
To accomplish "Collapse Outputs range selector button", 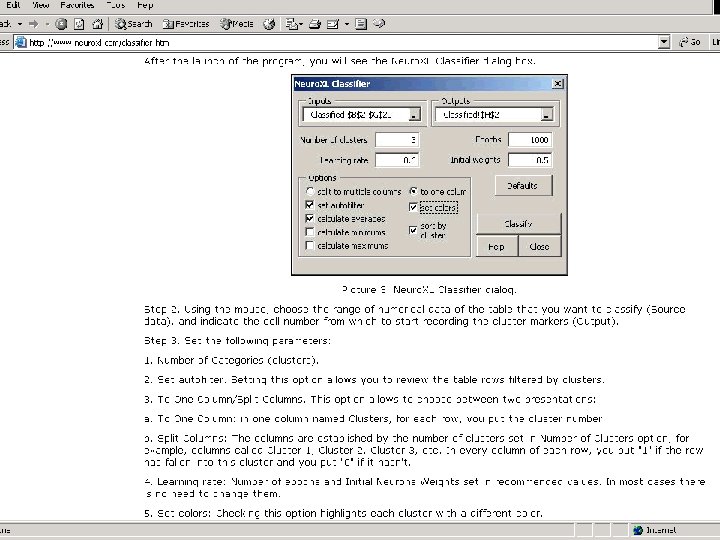I will click(x=546, y=115).
